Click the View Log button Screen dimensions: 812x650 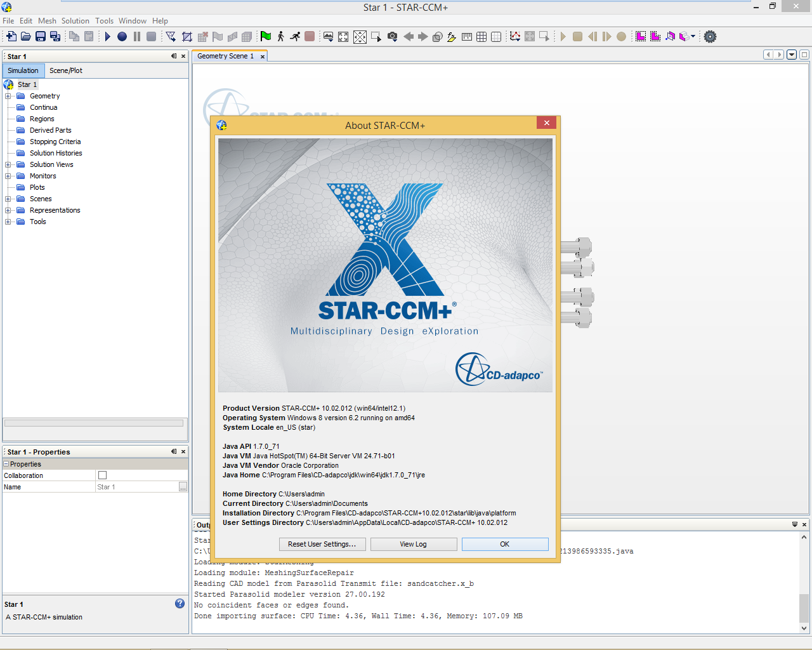coord(414,544)
